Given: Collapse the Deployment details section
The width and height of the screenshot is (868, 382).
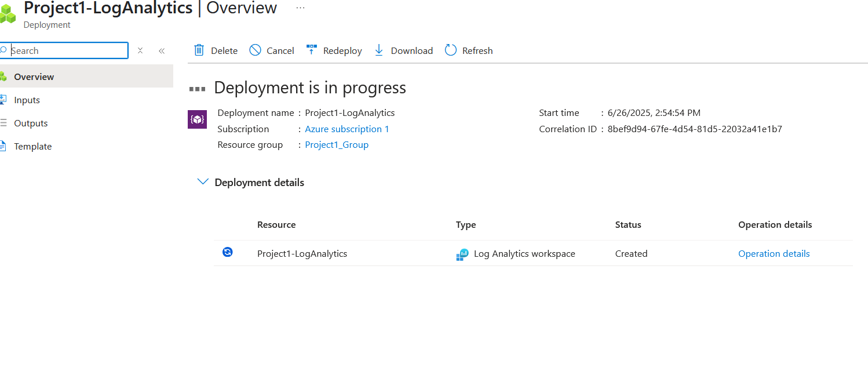Looking at the screenshot, I should 202,182.
